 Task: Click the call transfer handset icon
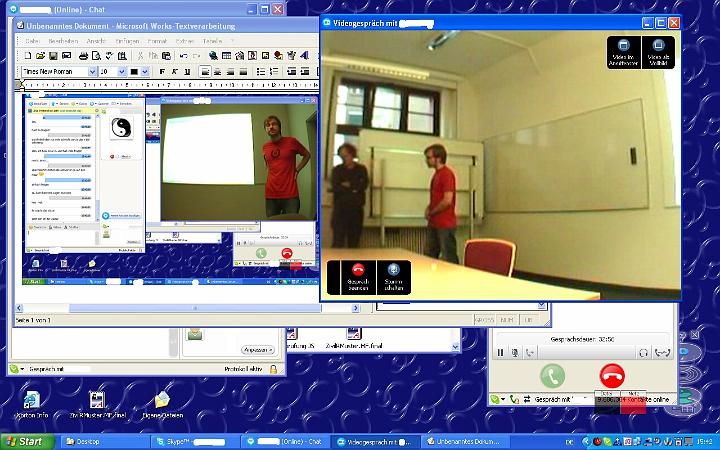[530, 353]
